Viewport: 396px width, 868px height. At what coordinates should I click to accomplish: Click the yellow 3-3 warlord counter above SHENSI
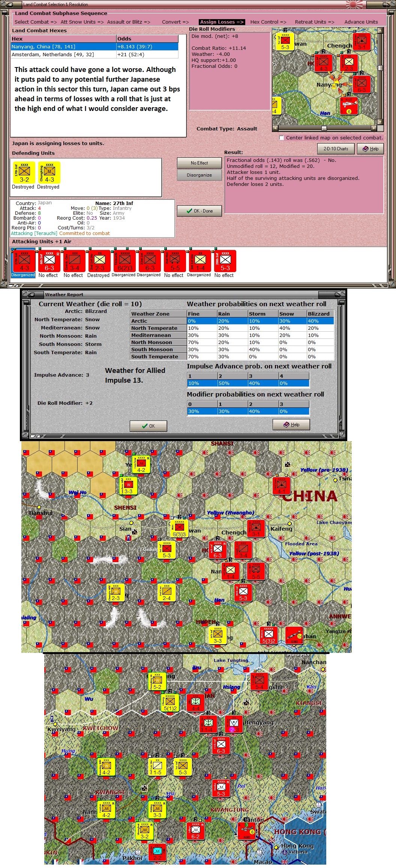point(128,486)
